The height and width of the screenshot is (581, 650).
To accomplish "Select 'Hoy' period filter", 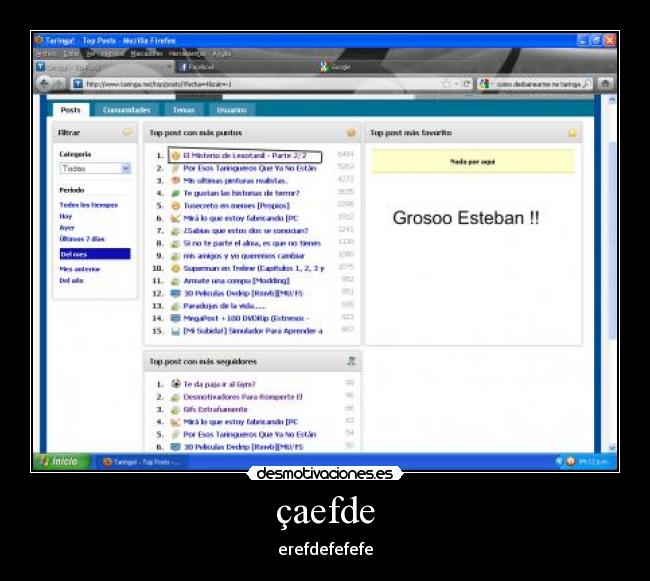I will point(65,216).
